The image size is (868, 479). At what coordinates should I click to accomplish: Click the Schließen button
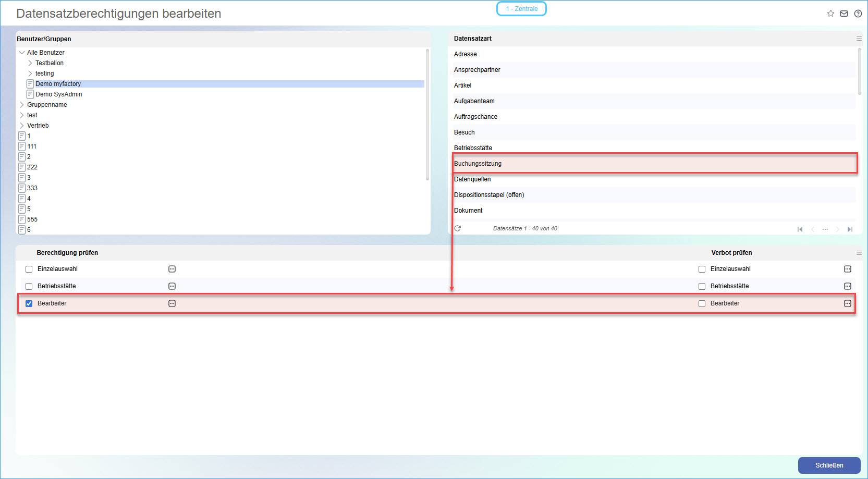click(x=829, y=465)
